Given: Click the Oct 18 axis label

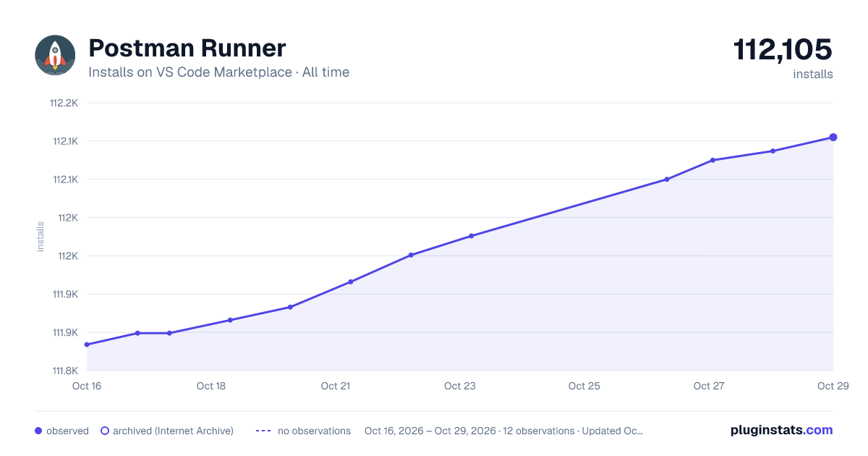Looking at the screenshot, I should tap(211, 386).
